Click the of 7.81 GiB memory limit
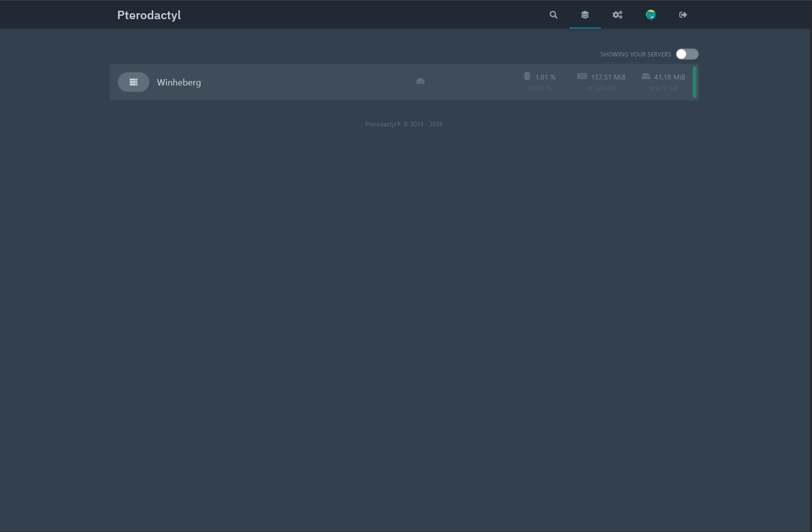 point(601,88)
